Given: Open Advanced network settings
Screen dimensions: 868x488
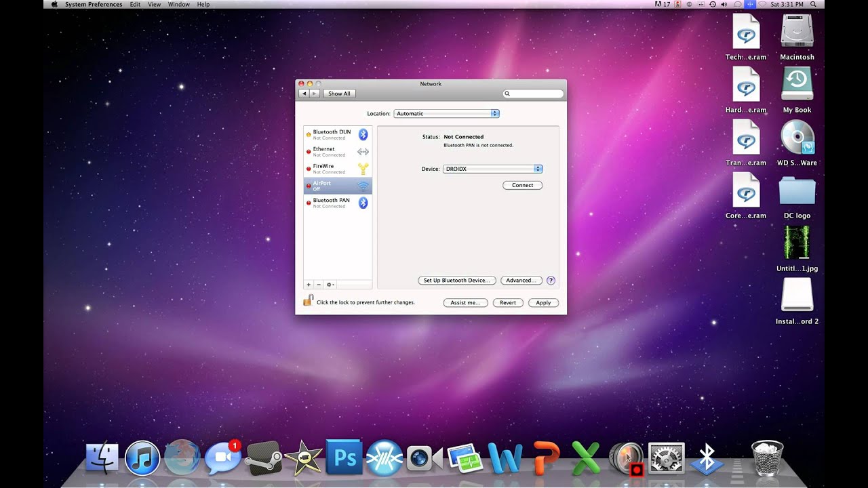Looking at the screenshot, I should pyautogui.click(x=521, y=280).
